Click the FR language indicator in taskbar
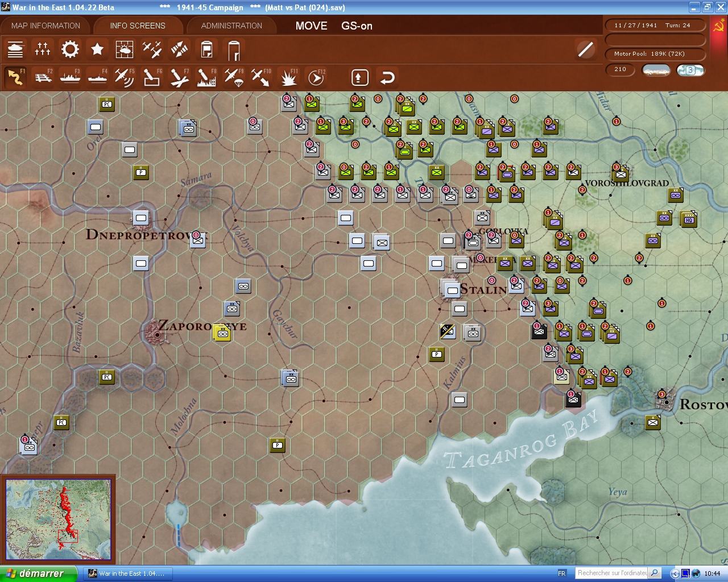 562,573
